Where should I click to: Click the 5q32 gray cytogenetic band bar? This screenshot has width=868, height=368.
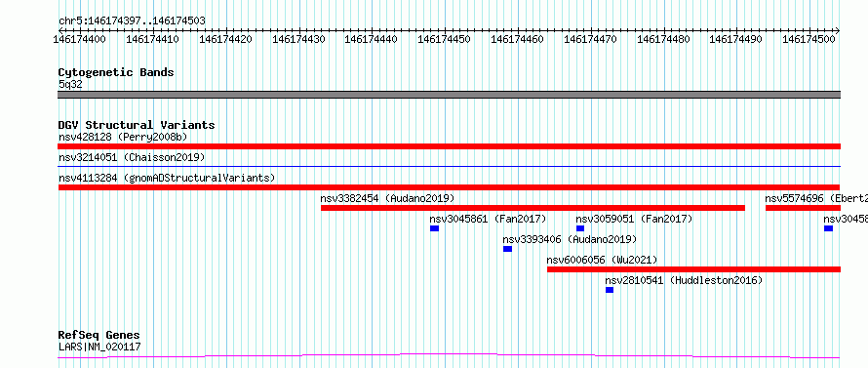449,95
